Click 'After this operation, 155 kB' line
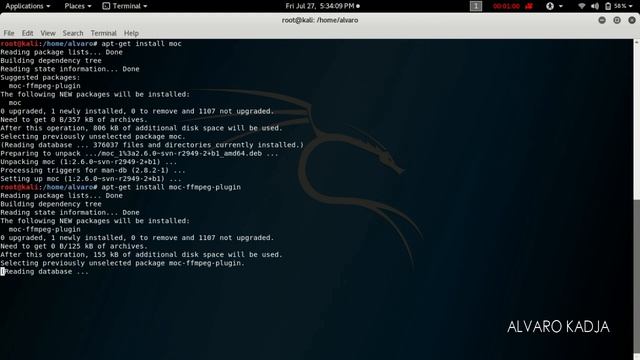This screenshot has width=640, height=360. (141, 255)
